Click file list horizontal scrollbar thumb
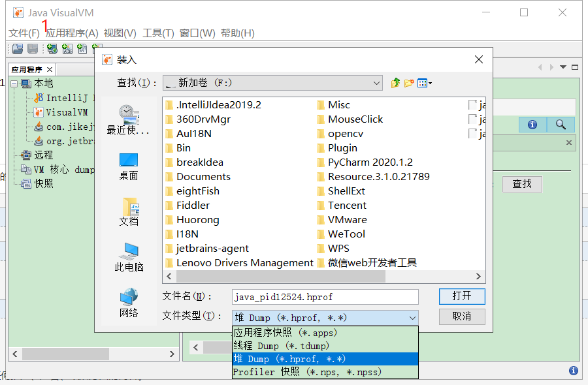Viewport: 588px width, 385px height. click(x=281, y=277)
